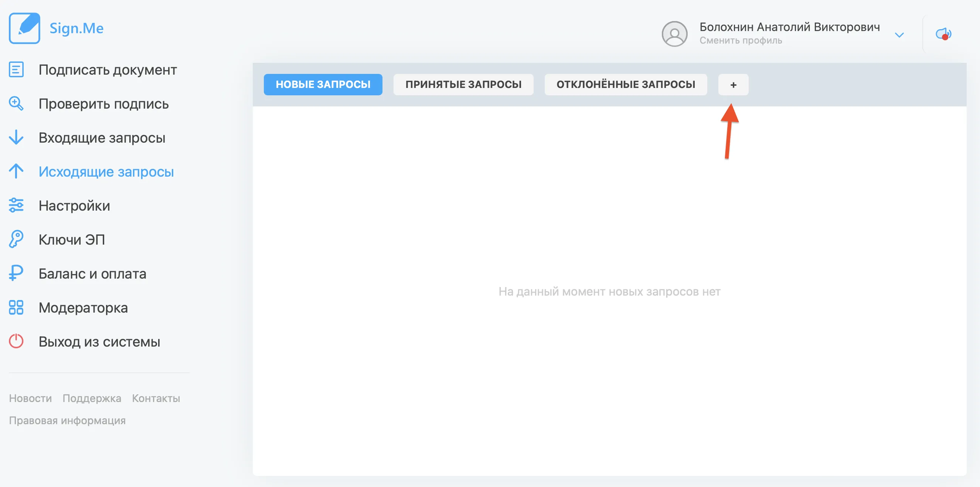
Task: Click the document icon beside Подписать документ
Action: (x=16, y=69)
